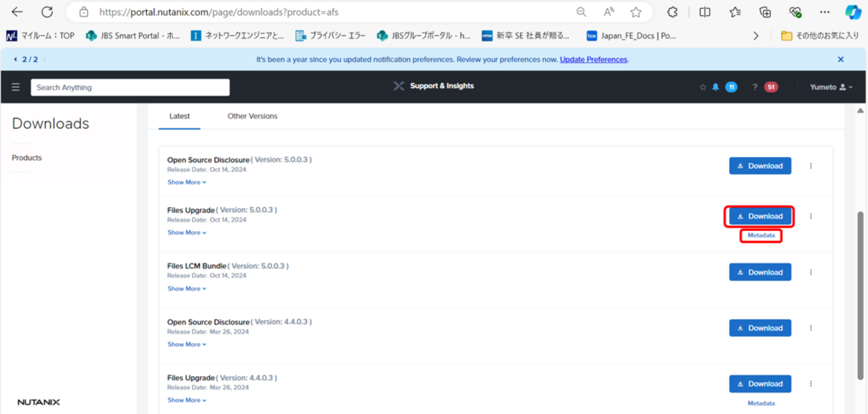Switch to the Latest tab
Image resolution: width=868 pixels, height=414 pixels.
[180, 116]
